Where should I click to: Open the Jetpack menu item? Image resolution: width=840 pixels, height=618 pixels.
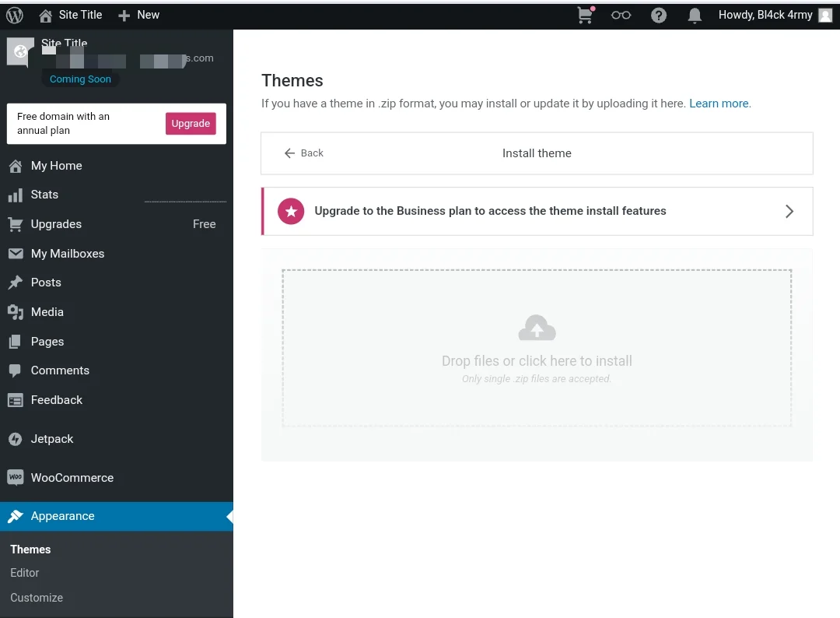[x=116, y=440]
